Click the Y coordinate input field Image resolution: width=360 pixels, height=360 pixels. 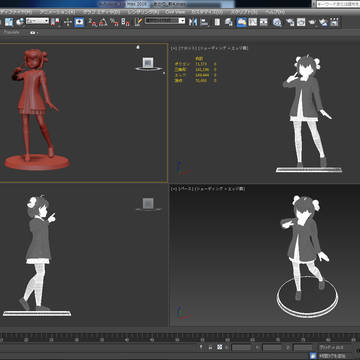tap(272, 347)
